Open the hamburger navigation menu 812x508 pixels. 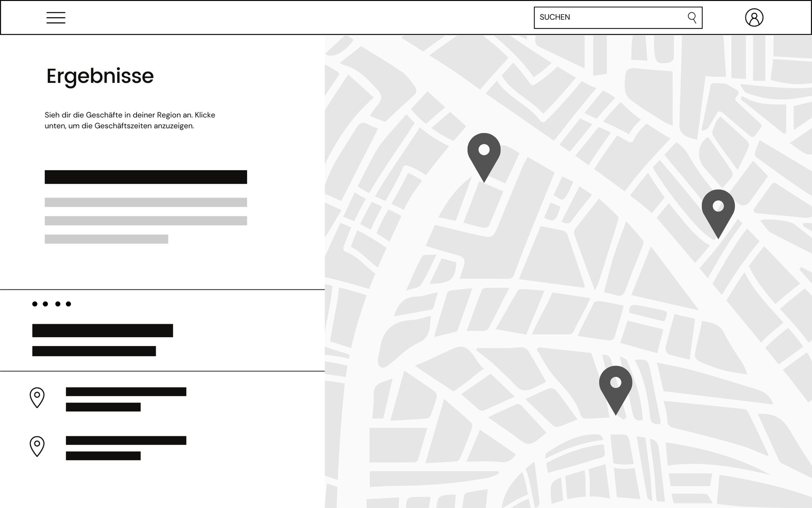[56, 17]
